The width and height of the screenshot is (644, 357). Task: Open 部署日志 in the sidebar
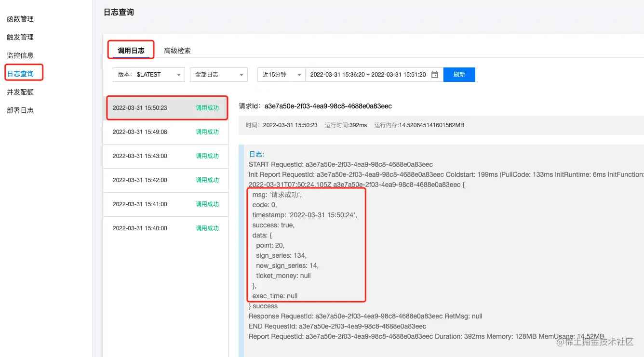[x=20, y=110]
